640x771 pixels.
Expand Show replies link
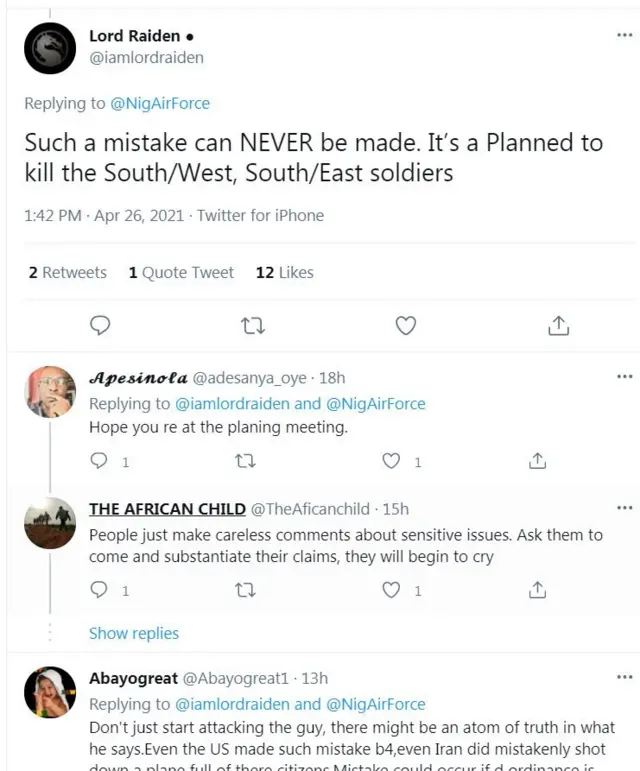[134, 633]
